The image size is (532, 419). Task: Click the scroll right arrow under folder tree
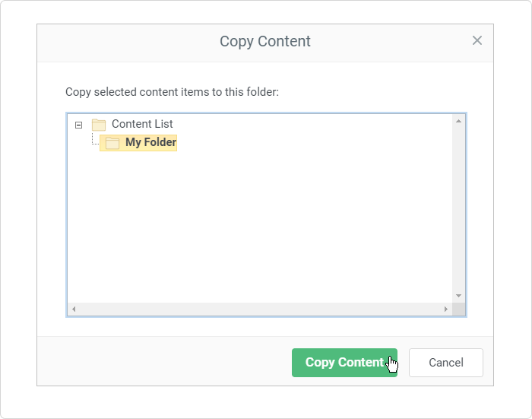coord(446,309)
